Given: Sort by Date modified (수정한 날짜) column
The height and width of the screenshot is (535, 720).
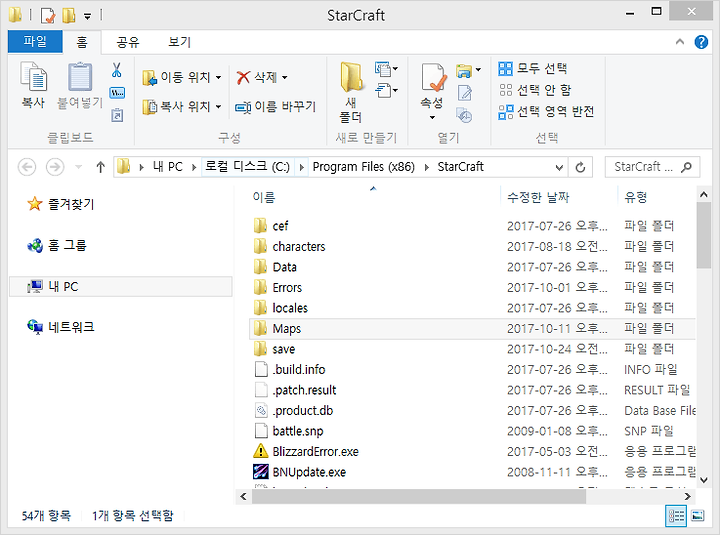Looking at the screenshot, I should coord(538,197).
